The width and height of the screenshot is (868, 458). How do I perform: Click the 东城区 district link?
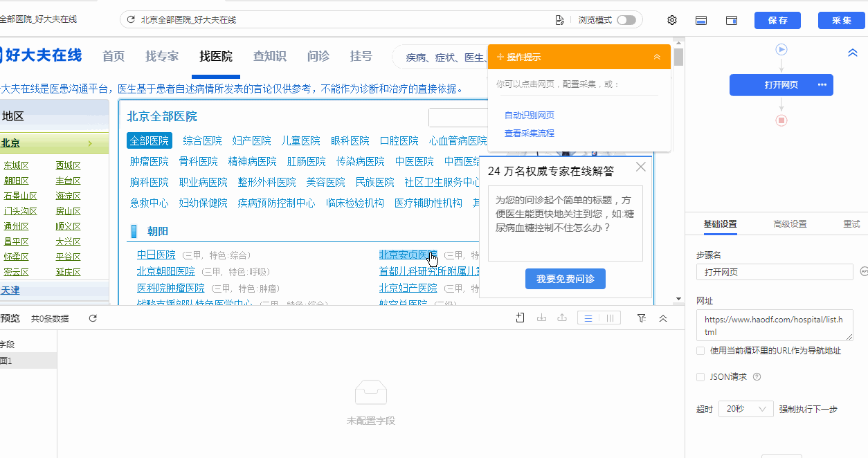pos(16,165)
